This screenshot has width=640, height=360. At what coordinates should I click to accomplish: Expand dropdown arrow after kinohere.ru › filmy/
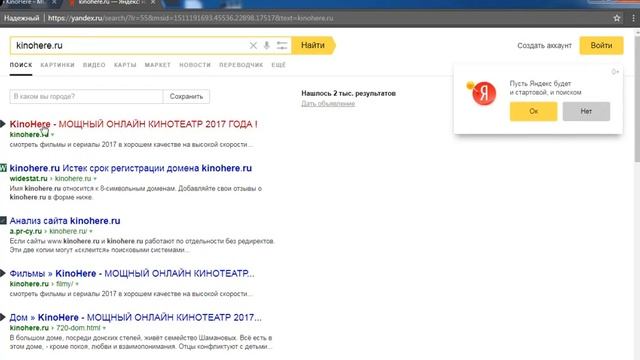(77, 284)
